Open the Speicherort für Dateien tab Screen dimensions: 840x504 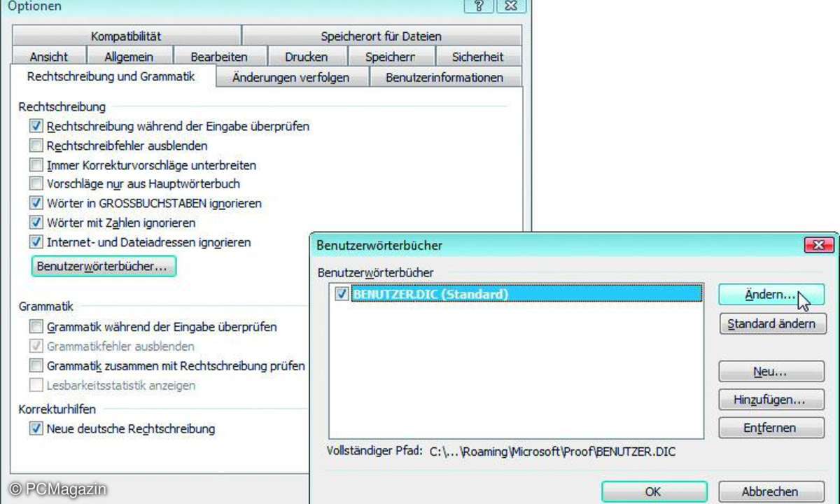pyautogui.click(x=381, y=36)
